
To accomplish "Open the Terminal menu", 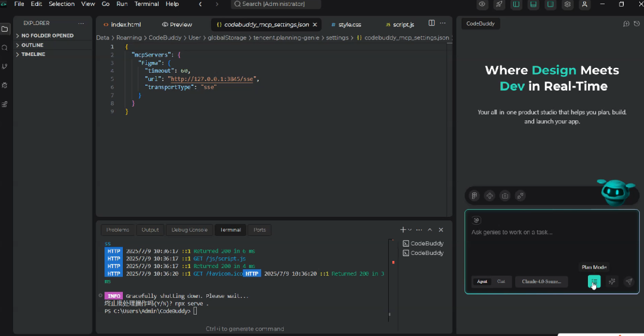I will pos(147,4).
